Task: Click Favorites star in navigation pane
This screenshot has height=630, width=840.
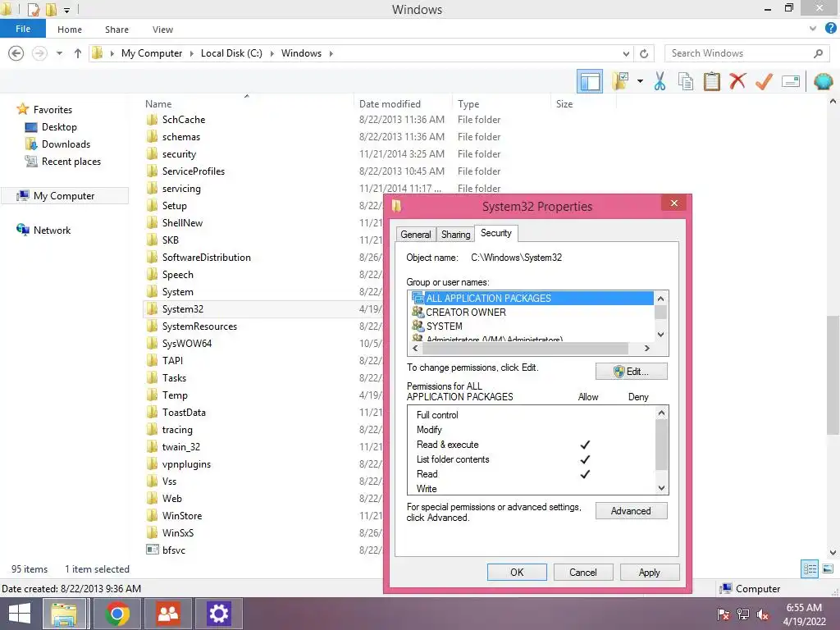Action: tap(22, 109)
